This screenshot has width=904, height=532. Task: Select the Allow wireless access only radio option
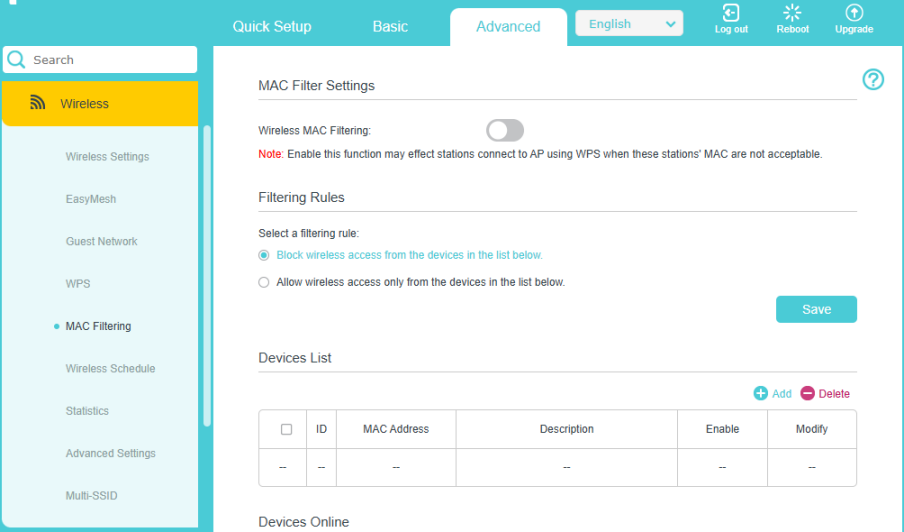tap(263, 282)
